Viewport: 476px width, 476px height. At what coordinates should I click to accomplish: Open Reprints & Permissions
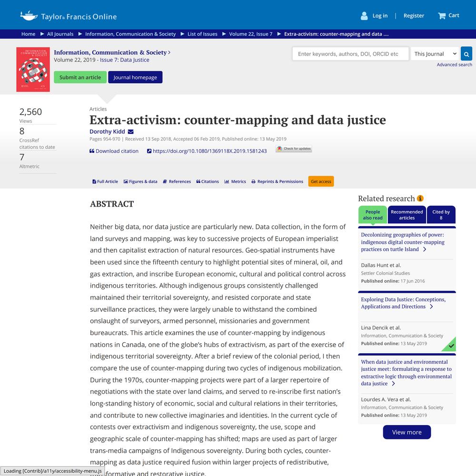277,181
